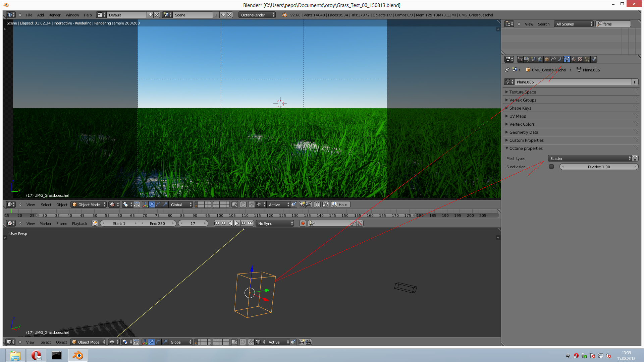Viewport: 644px width, 362px height.
Task: Open the OctaneRender engine dropdown
Action: point(257,15)
